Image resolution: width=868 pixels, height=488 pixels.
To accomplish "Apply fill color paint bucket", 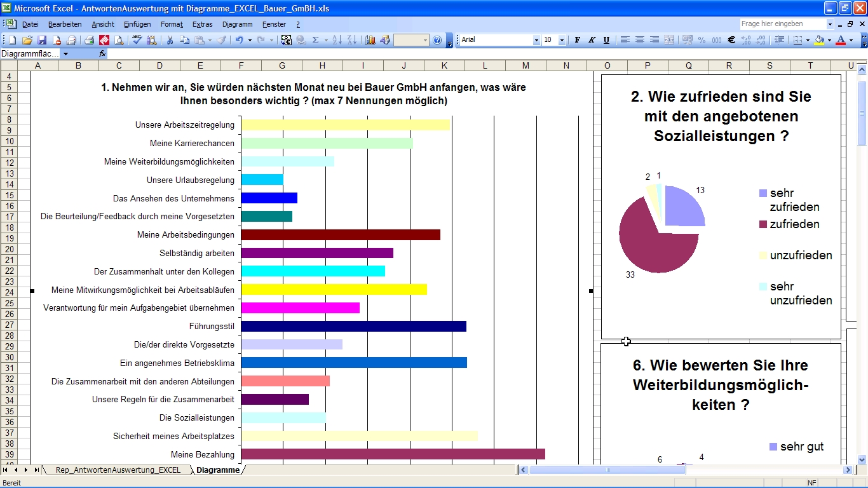I will click(x=819, y=40).
